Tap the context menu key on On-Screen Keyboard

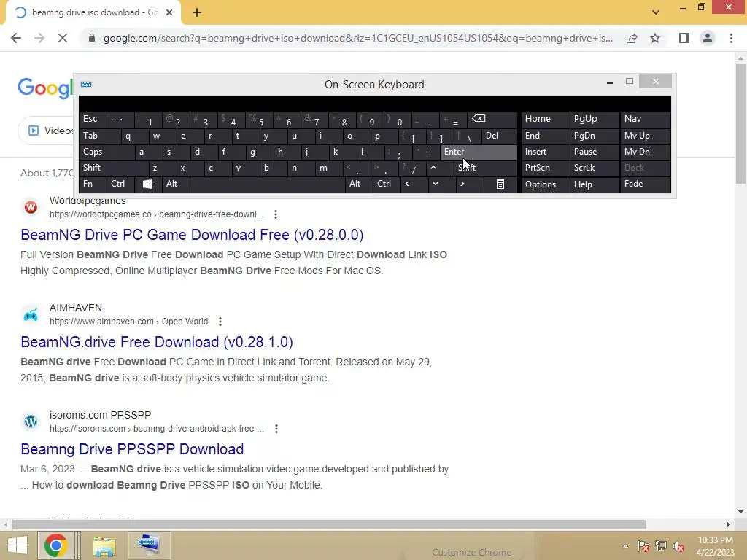(x=500, y=184)
